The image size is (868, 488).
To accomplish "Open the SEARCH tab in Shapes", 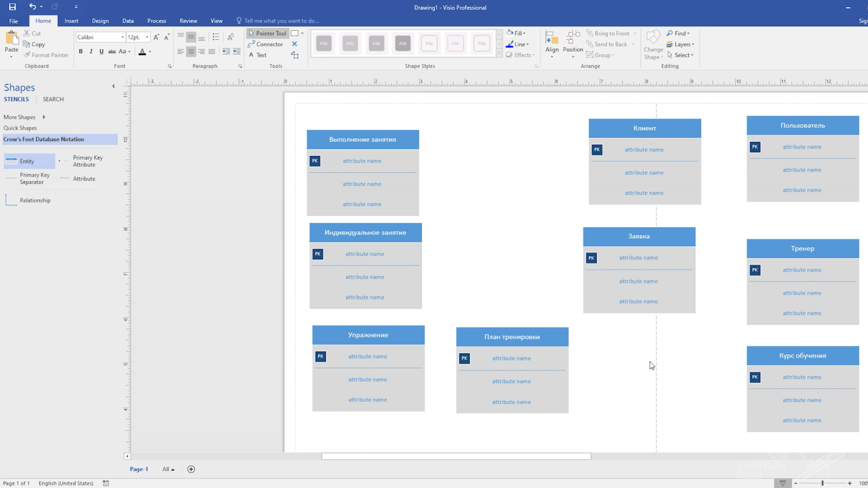I will tap(53, 99).
